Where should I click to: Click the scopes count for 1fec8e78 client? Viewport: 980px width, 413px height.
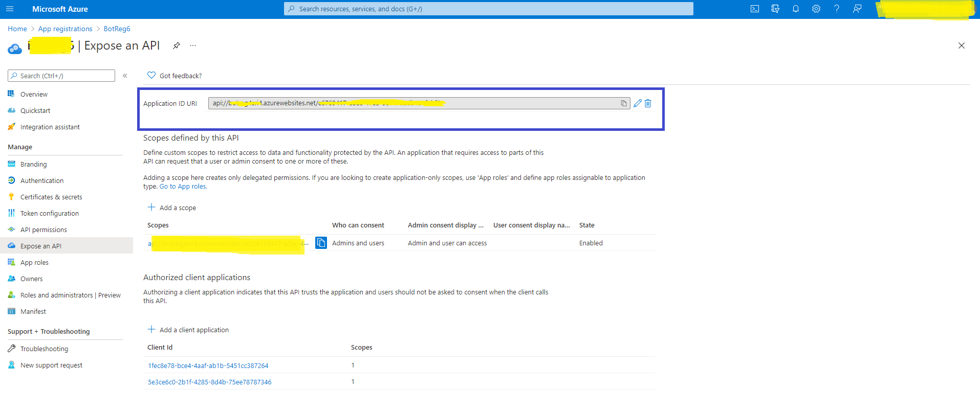coord(353,365)
